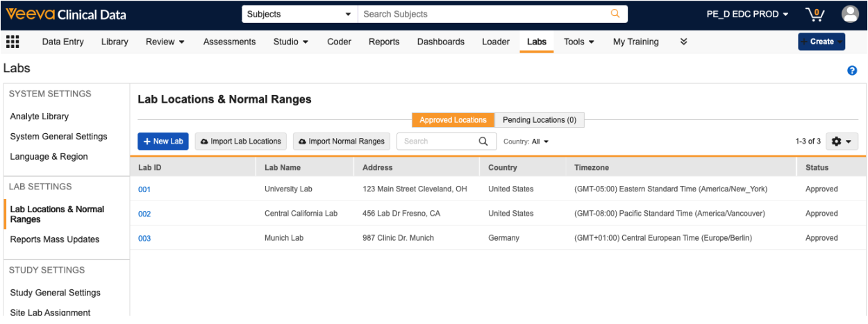Open the Dashboards tab

440,42
